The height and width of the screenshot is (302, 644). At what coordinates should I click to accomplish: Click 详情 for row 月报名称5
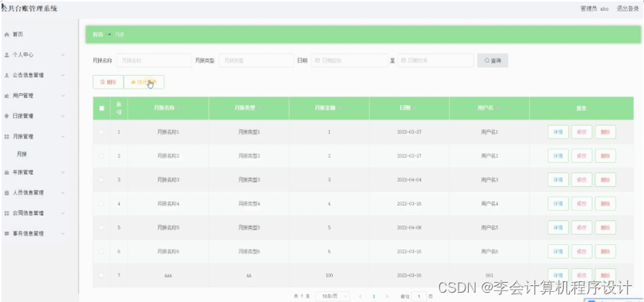(558, 227)
